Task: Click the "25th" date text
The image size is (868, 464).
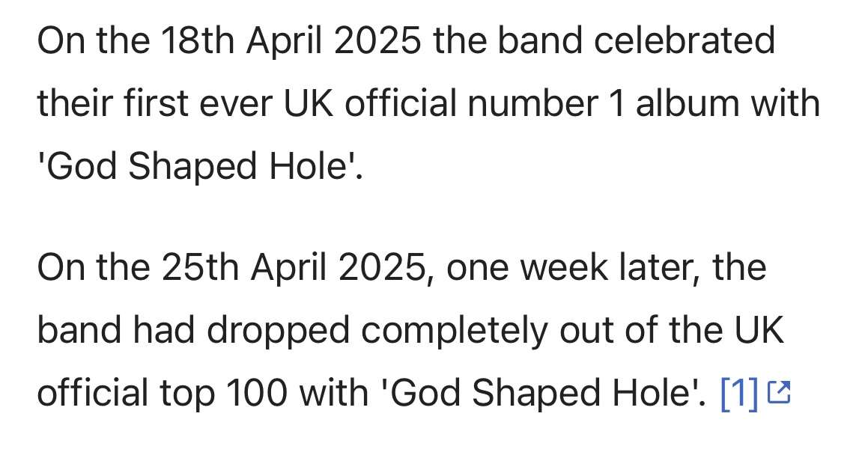Action: [x=200, y=266]
